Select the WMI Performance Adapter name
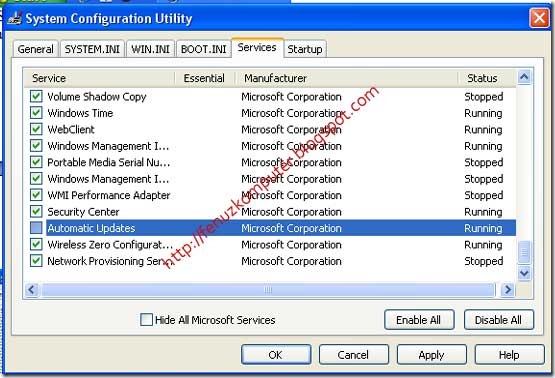Screen dimensions: 555x378 coord(109,195)
